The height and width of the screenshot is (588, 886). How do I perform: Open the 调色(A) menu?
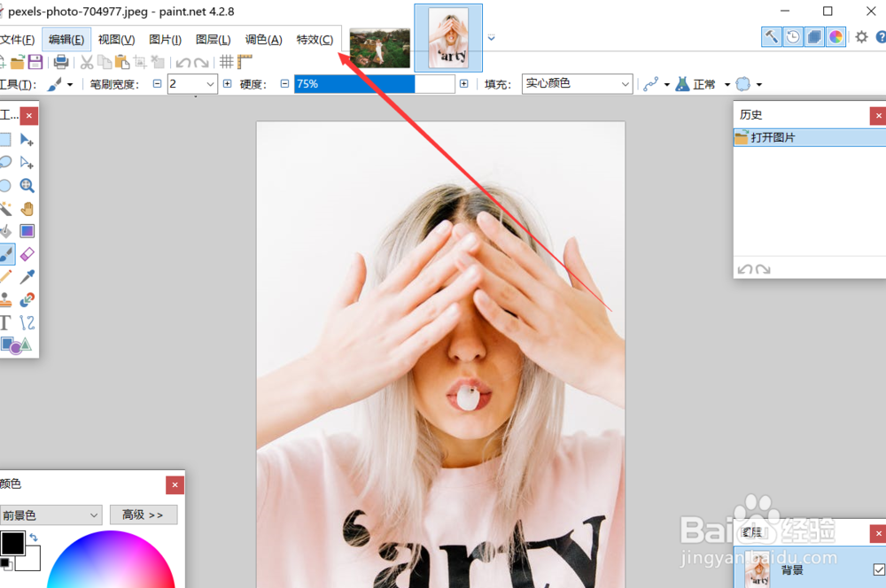(263, 40)
